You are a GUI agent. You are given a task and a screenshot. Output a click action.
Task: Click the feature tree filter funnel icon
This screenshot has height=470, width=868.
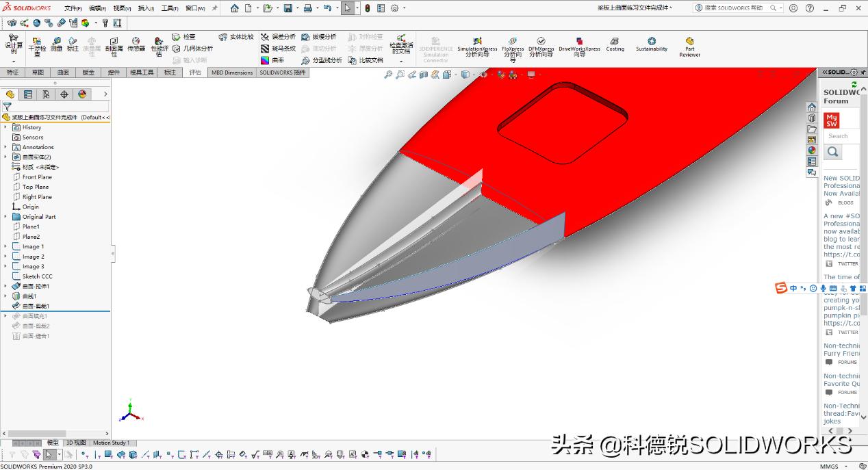[x=7, y=107]
